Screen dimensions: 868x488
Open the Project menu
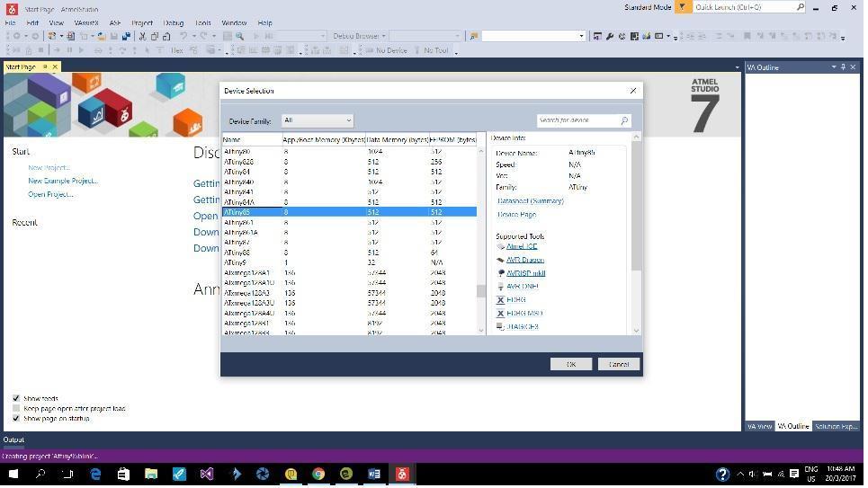[142, 23]
